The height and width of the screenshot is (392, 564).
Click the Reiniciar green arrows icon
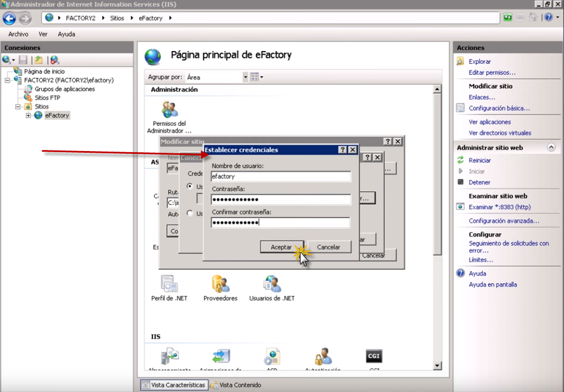click(x=461, y=160)
